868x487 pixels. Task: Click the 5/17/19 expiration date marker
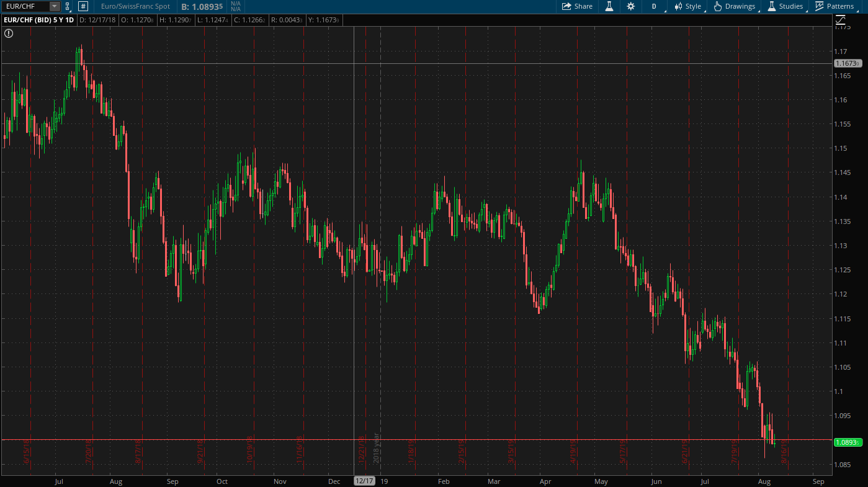click(x=622, y=452)
